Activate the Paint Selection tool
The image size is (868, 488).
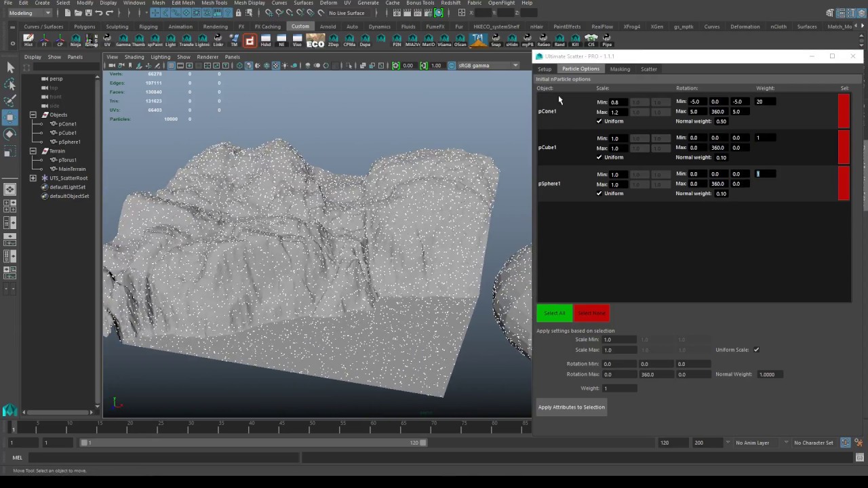tap(10, 101)
